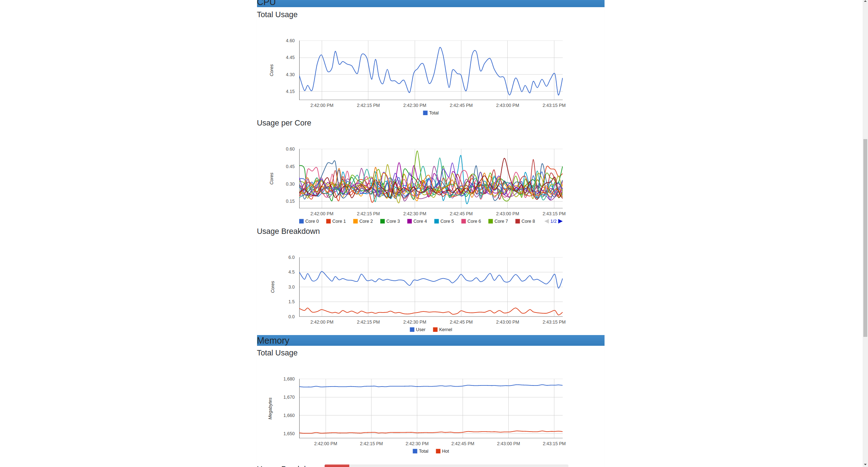The height and width of the screenshot is (467, 868).
Task: Go to previous legend page arrow
Action: tap(547, 221)
